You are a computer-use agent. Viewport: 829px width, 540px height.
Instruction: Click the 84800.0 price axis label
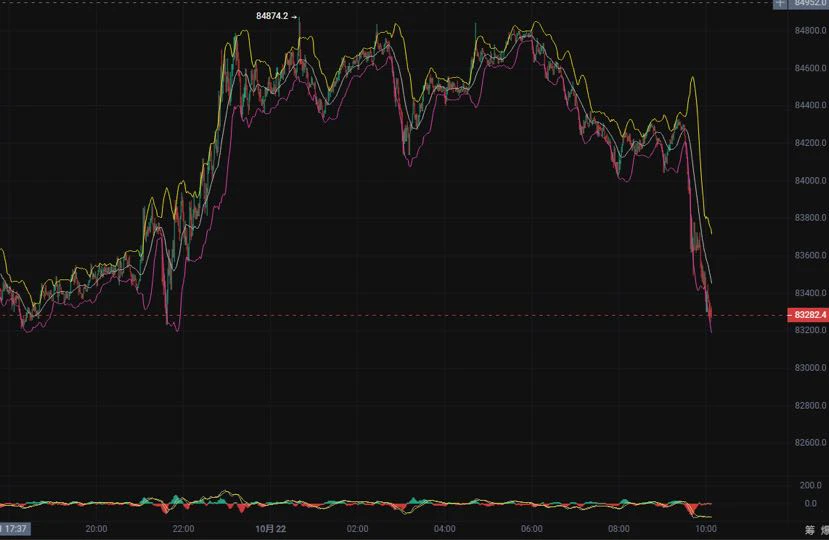[810, 31]
